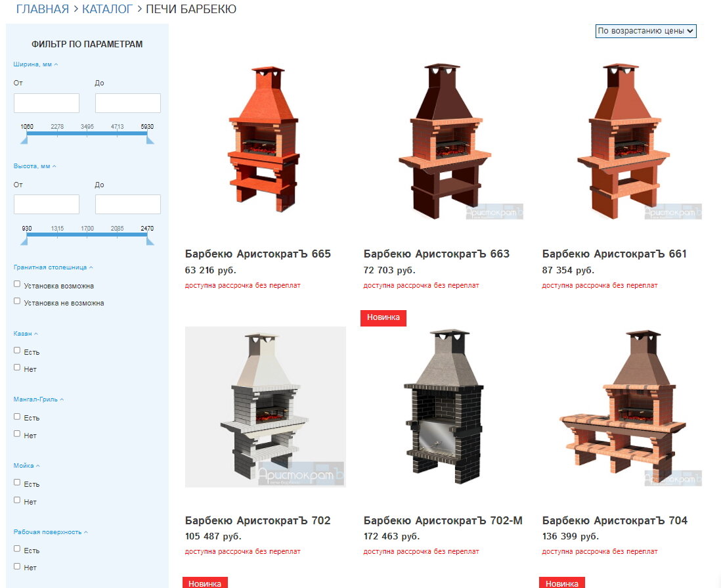The height and width of the screenshot is (588, 721).
Task: Grab the left handle of the width slider
Action: pos(24,139)
